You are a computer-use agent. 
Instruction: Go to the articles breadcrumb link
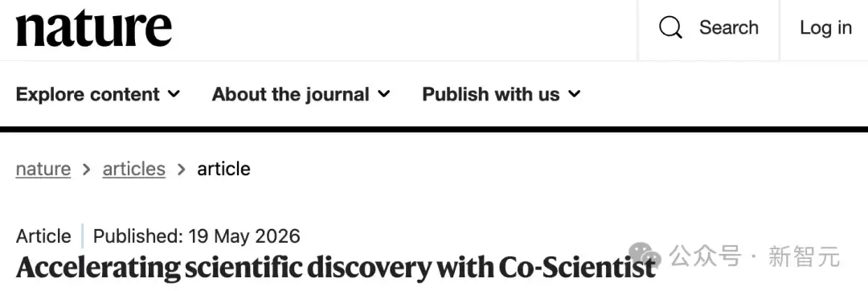tap(134, 169)
